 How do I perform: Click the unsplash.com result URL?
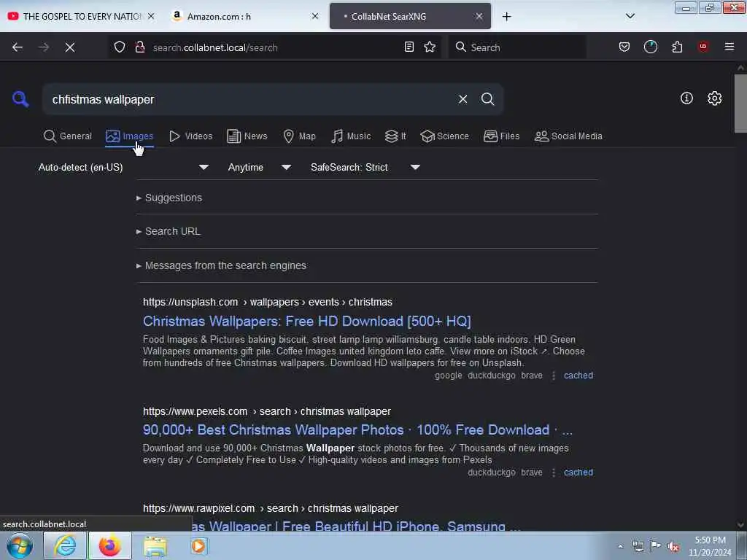(268, 303)
